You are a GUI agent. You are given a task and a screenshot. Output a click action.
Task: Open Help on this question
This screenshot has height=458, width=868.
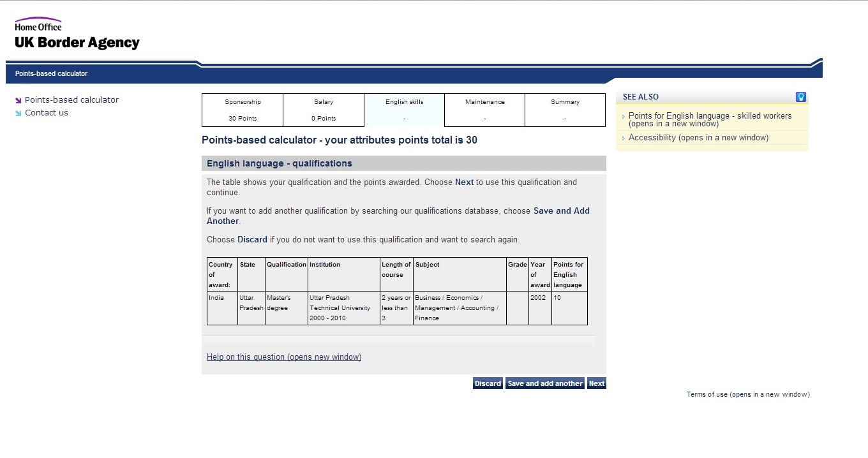click(283, 357)
